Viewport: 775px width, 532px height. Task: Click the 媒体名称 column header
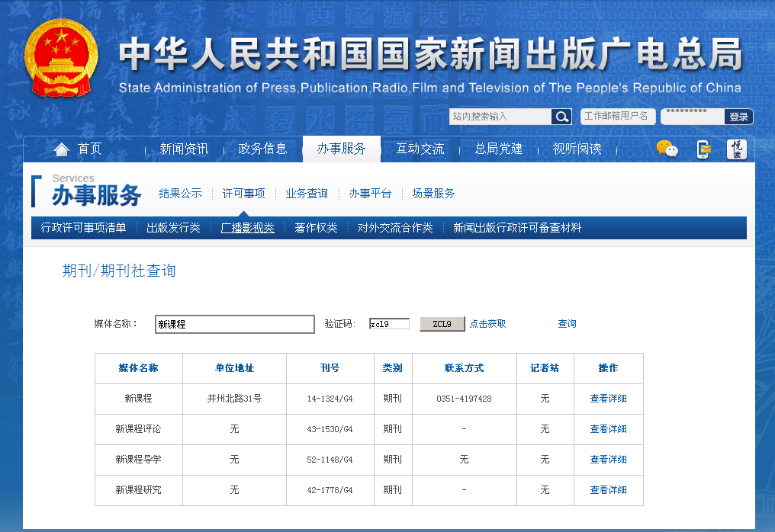pos(138,368)
